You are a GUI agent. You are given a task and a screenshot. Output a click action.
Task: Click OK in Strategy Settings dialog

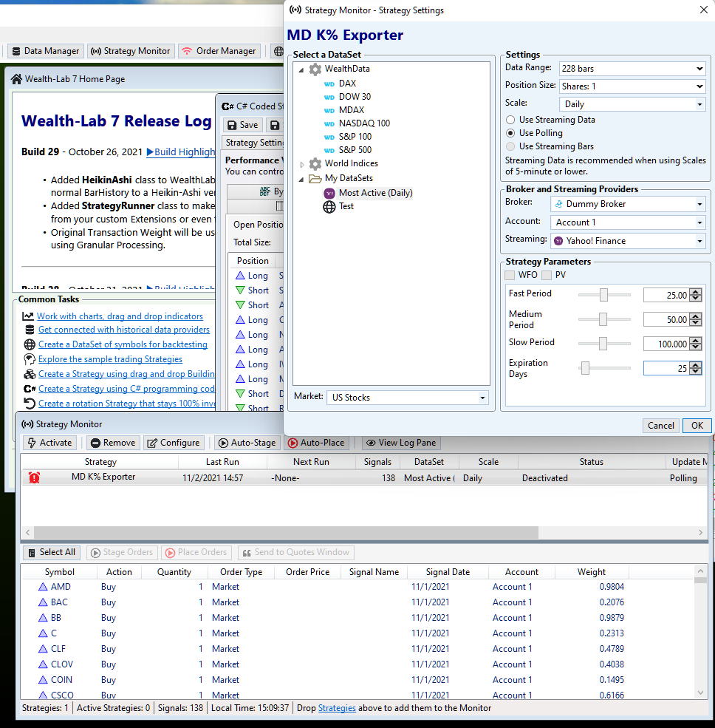click(x=697, y=425)
